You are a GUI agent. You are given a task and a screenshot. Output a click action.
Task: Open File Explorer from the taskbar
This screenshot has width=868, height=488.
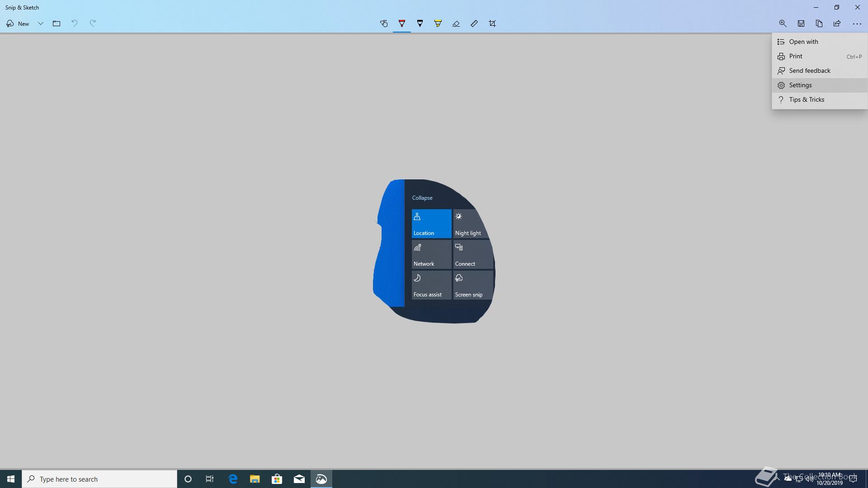tap(255, 479)
